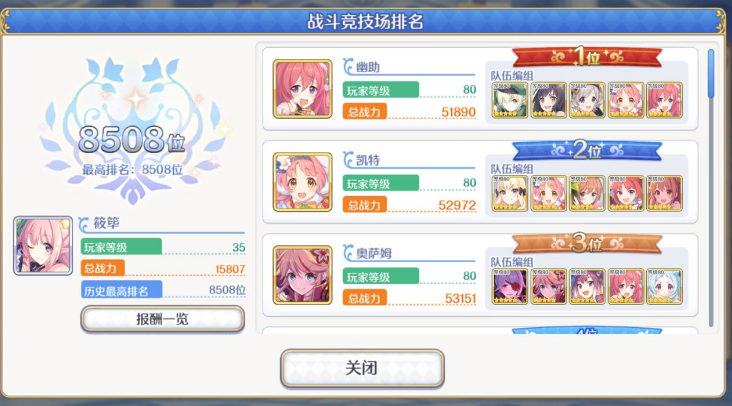
Task: Select blonde first character in rank 2 team
Action: click(x=510, y=193)
